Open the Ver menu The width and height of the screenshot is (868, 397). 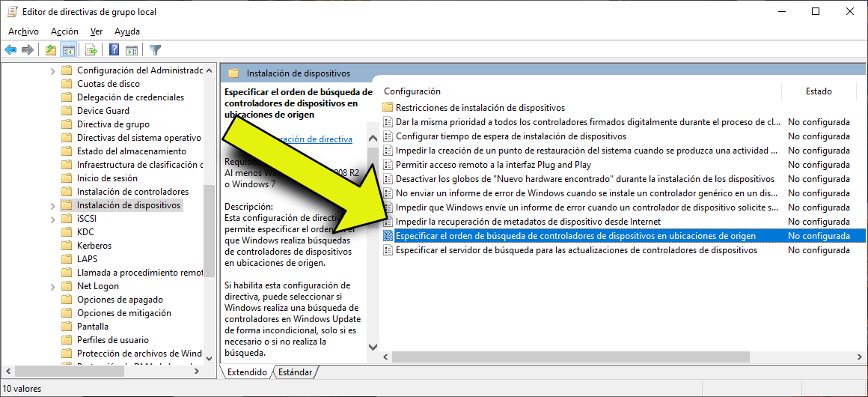click(97, 31)
